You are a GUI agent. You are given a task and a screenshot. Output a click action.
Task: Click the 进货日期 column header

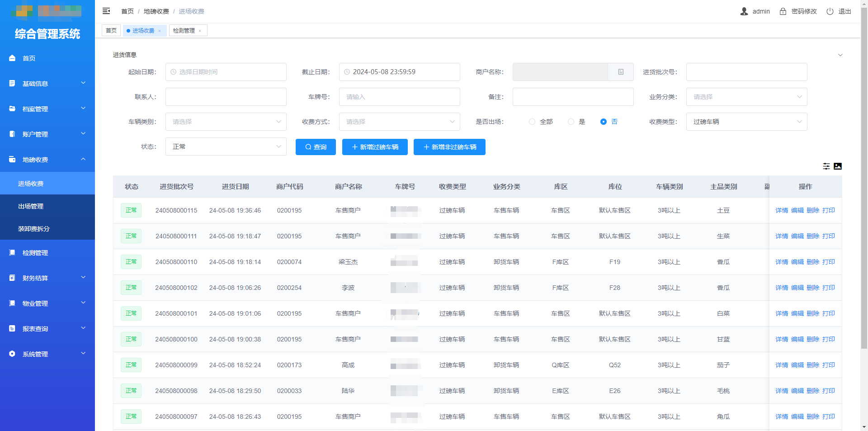point(235,187)
